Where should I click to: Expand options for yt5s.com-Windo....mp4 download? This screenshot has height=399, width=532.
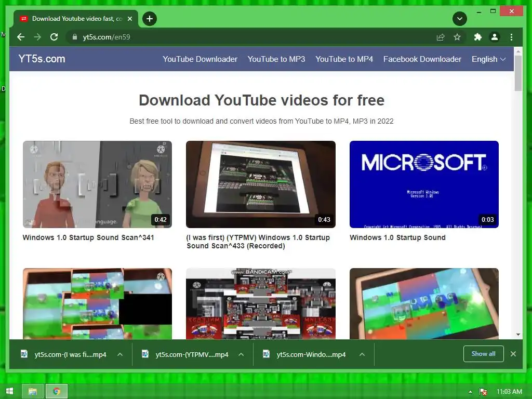coord(362,354)
